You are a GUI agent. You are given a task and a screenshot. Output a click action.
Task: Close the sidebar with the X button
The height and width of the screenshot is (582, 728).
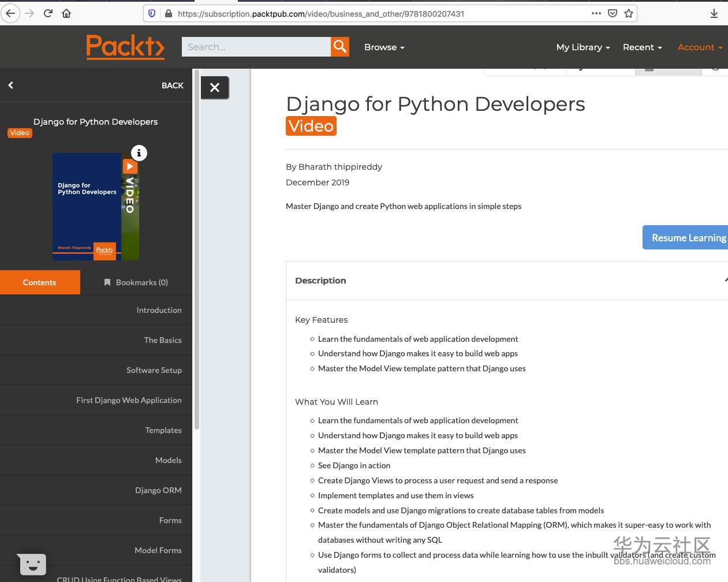click(x=215, y=88)
